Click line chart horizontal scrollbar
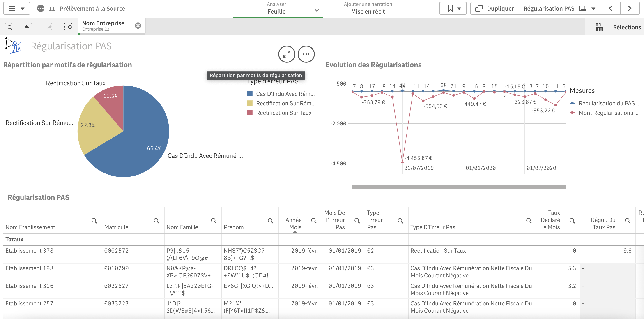This screenshot has height=319, width=644. 459,187
